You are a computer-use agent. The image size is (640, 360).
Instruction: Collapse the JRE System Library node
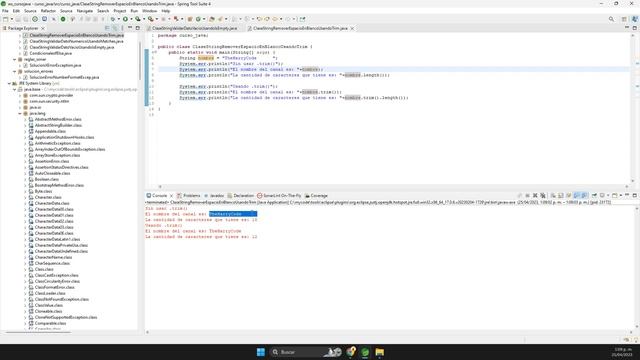tap(9, 83)
